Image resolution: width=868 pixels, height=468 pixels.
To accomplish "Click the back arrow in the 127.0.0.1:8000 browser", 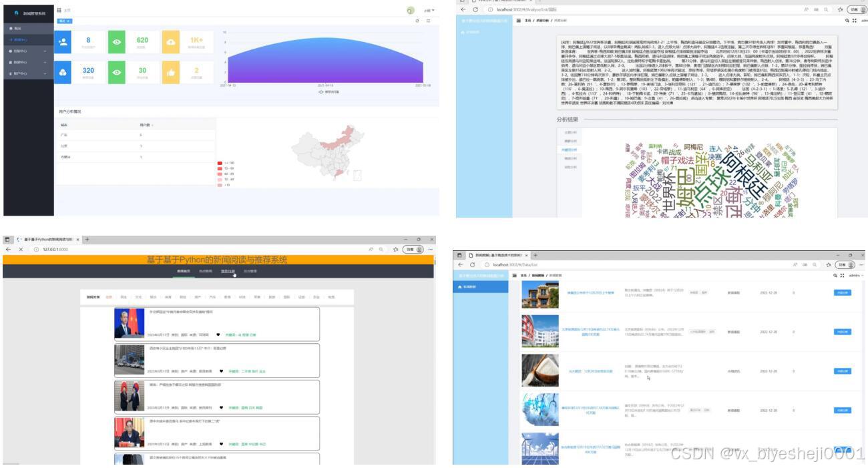I will click(9, 250).
